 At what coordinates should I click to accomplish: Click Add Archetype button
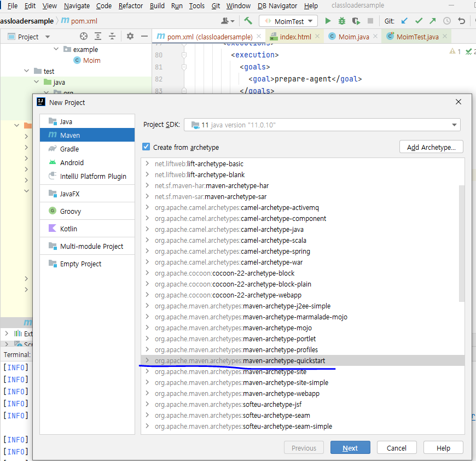(431, 147)
